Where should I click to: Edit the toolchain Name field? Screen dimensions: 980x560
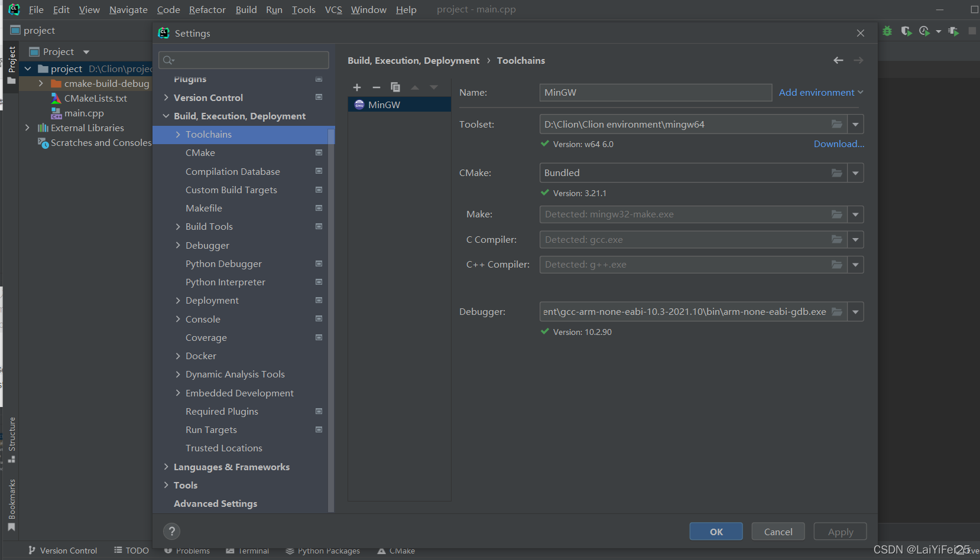[x=656, y=92]
